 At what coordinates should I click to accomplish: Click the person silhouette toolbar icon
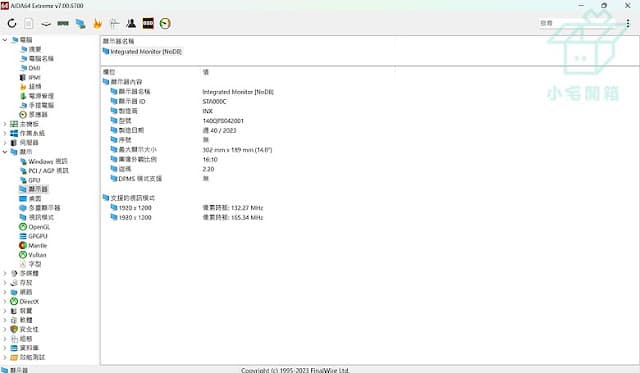coord(131,23)
